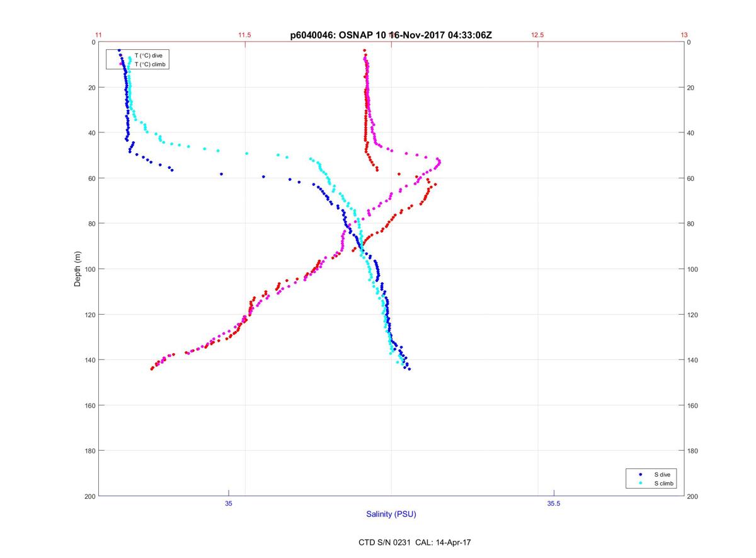Click left axis depth tick 20
The image size is (756, 558).
pyautogui.click(x=91, y=88)
